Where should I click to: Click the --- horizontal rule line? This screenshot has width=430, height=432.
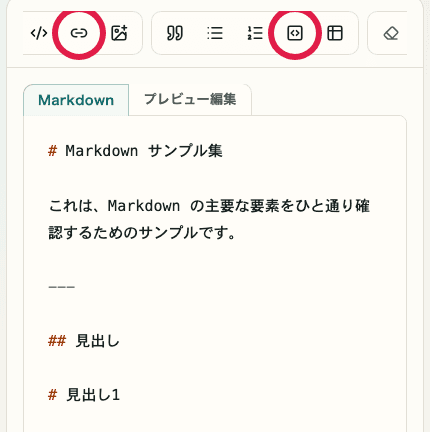[62, 287]
